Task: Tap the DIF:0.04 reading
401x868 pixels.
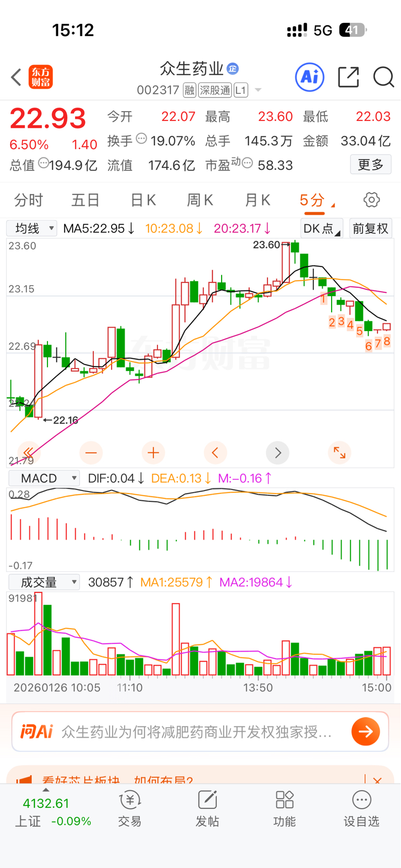Action: pyautogui.click(x=116, y=478)
